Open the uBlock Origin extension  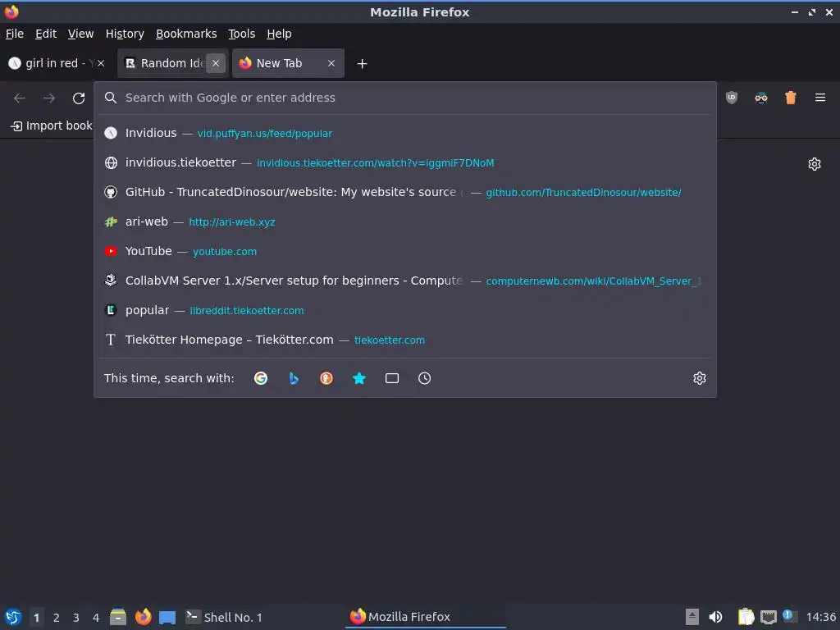coord(732,98)
